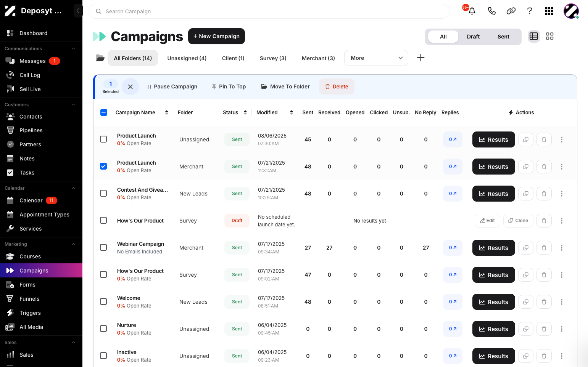Collapse the Communications sidebar section
This screenshot has height=367, width=588.
[x=74, y=49]
